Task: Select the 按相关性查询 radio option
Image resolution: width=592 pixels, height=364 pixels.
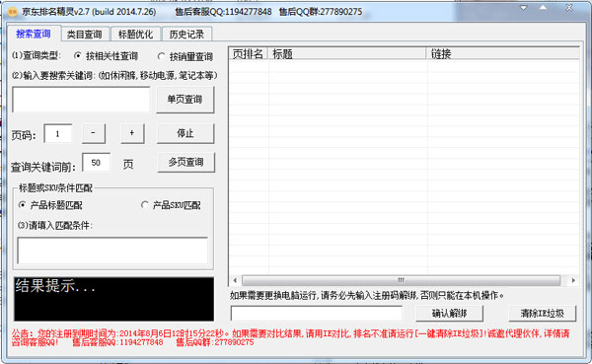Action: coord(107,56)
